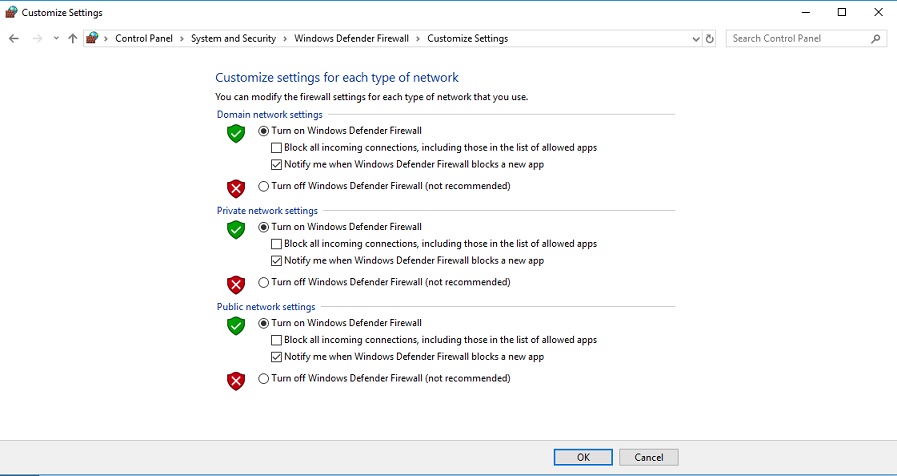Confirm changes with the OK button
The height and width of the screenshot is (476, 897).
(x=583, y=457)
